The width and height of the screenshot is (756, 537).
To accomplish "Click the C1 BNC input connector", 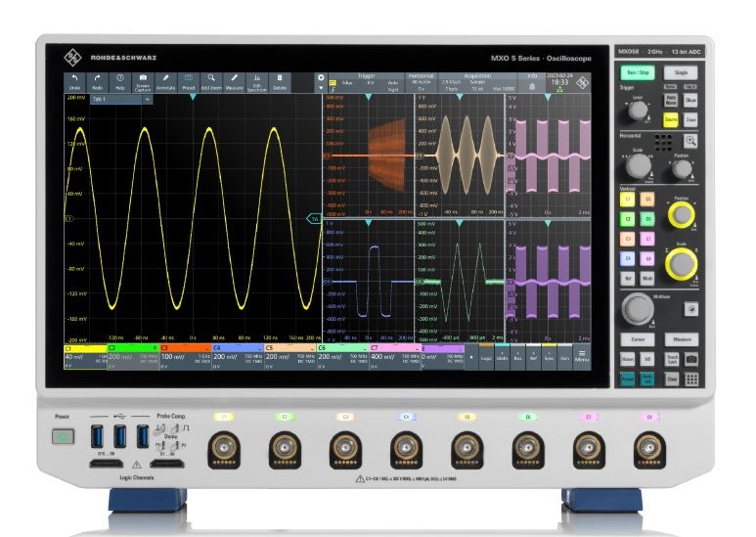I will (224, 450).
